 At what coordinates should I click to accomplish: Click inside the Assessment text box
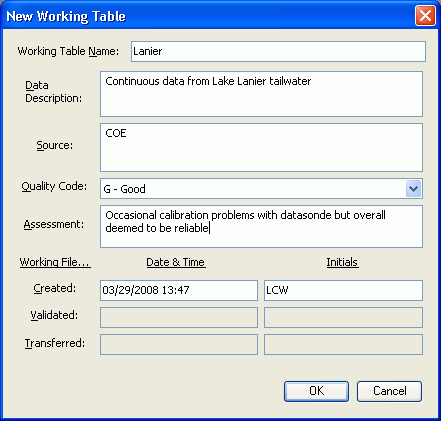click(x=261, y=227)
